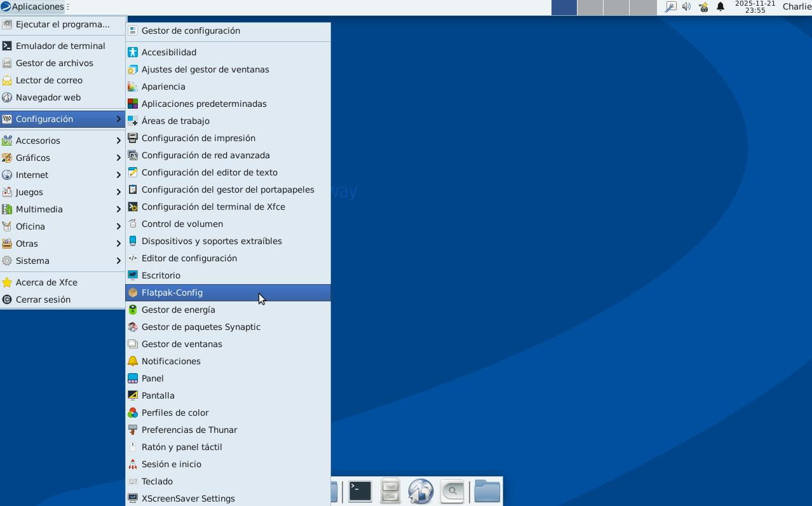
Task: Launch the file manager icon from the taskbar
Action: 389,491
